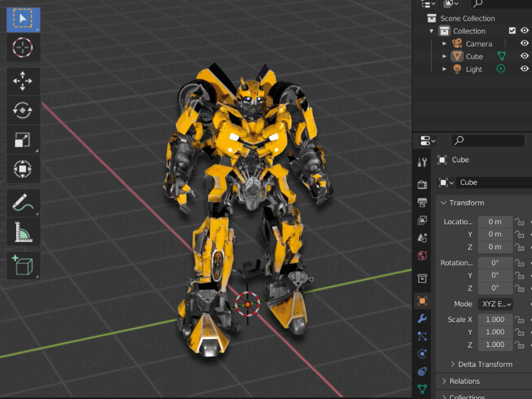532x399 pixels.
Task: Lock Scale X value
Action: pyautogui.click(x=519, y=320)
